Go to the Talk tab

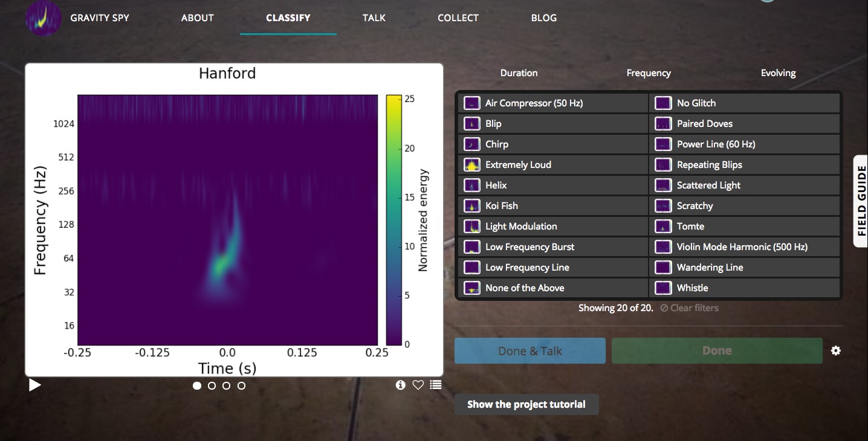click(374, 18)
